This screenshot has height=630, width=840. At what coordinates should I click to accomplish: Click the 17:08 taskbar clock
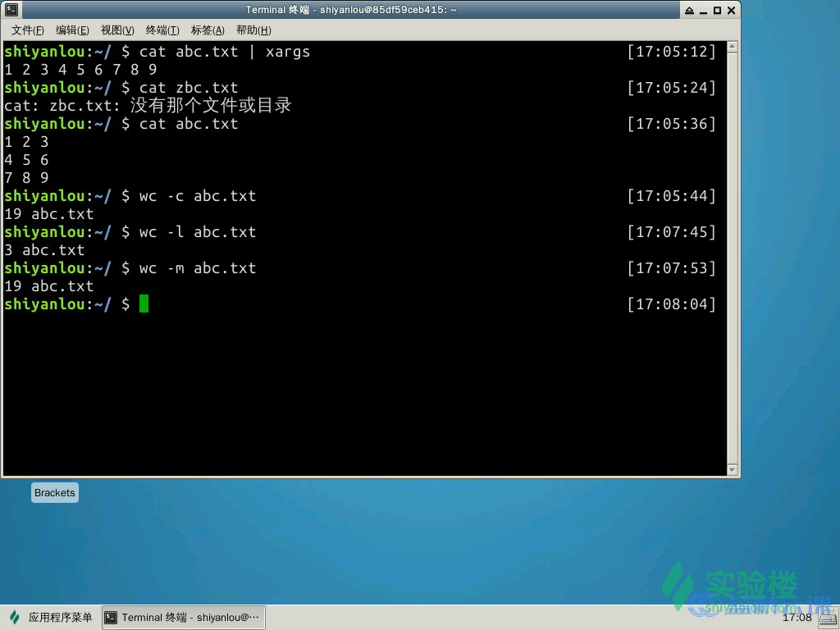coord(797,618)
